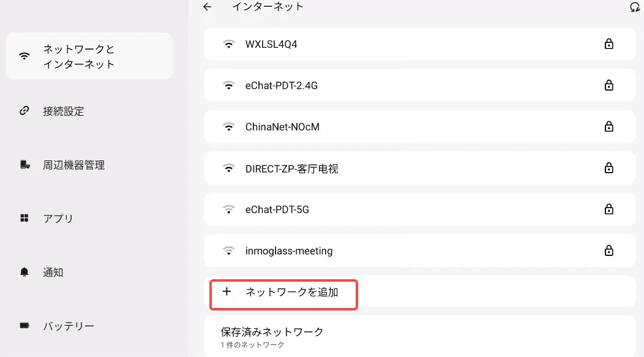Click ネットワークを追加 button
This screenshot has height=357, width=644.
[291, 292]
